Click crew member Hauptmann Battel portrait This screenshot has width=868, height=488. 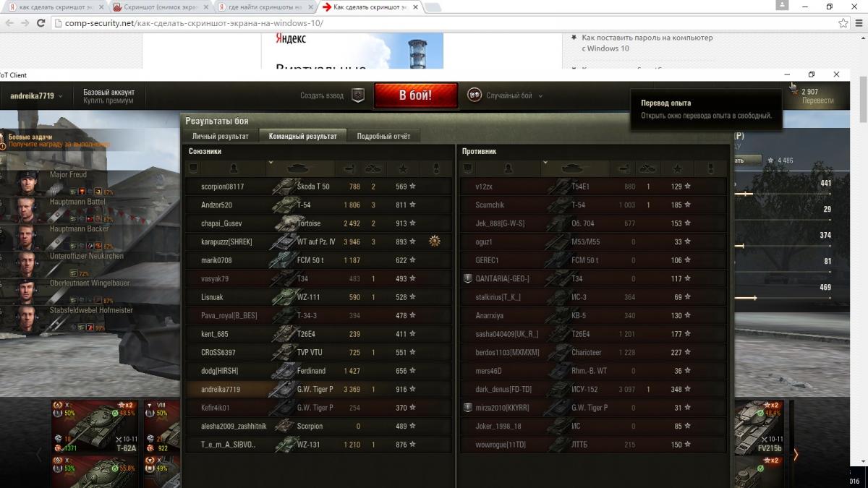pos(27,210)
